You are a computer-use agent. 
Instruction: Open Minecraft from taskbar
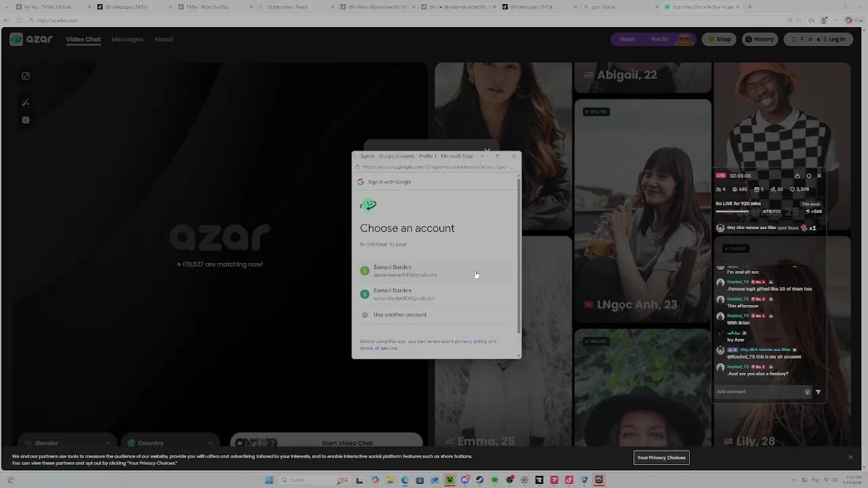[450, 480]
